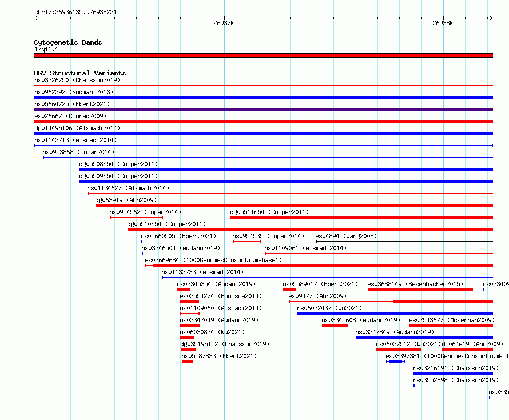The image size is (509, 420).
Task: Click the DGV Structural Variants track title
Action: coord(80,73)
